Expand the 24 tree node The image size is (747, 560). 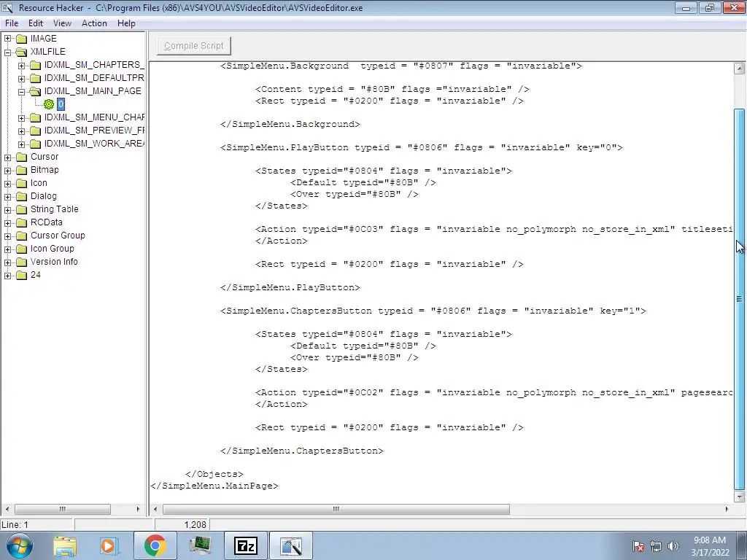tap(7, 275)
